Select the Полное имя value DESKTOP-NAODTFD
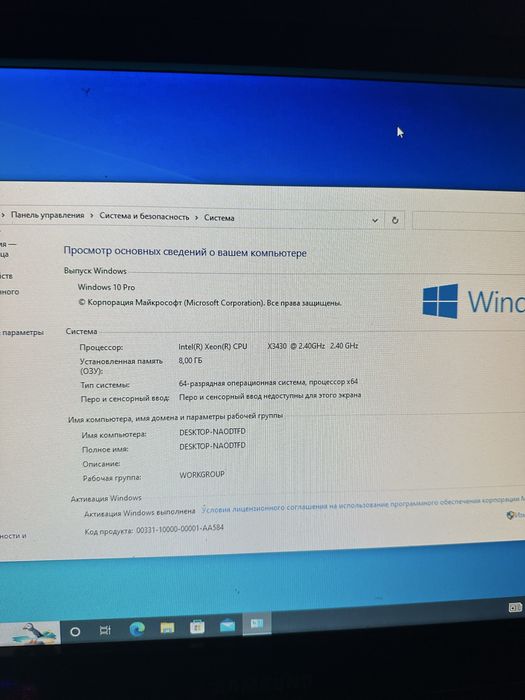The image size is (525, 700). pos(212,446)
